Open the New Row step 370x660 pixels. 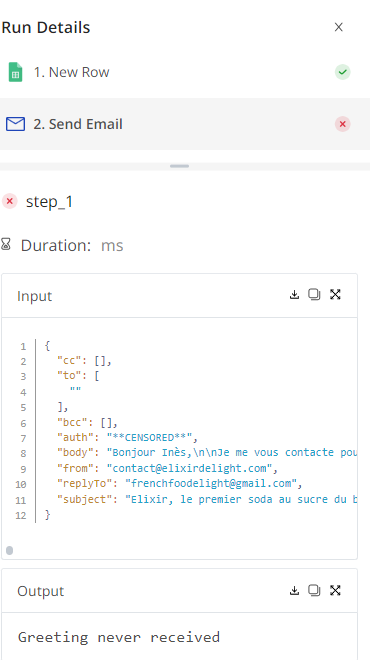pyautogui.click(x=185, y=72)
